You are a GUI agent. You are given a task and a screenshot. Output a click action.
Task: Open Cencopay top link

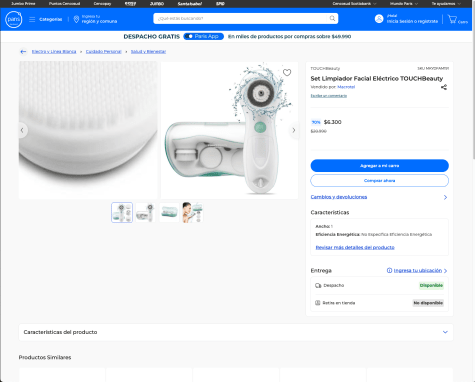click(102, 4)
